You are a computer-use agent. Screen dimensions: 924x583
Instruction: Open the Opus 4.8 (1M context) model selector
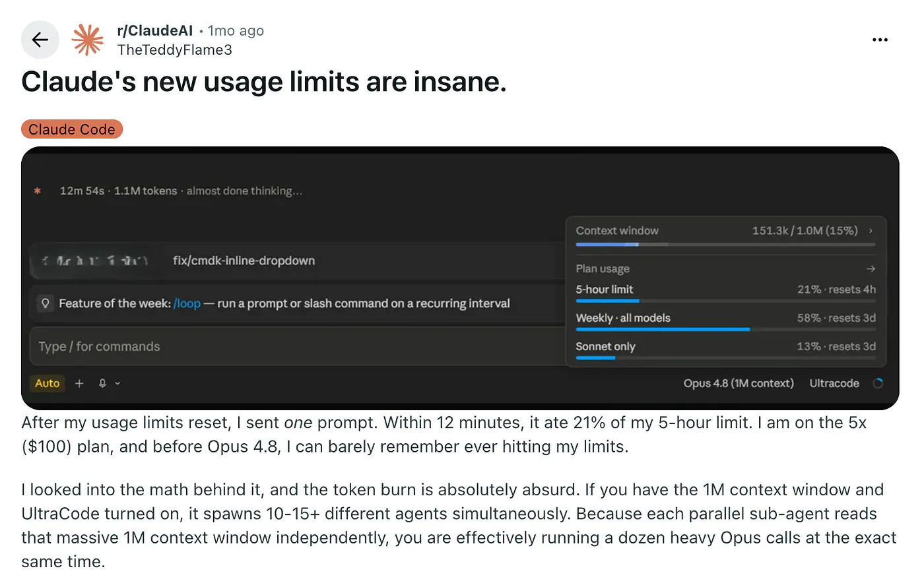(x=739, y=383)
